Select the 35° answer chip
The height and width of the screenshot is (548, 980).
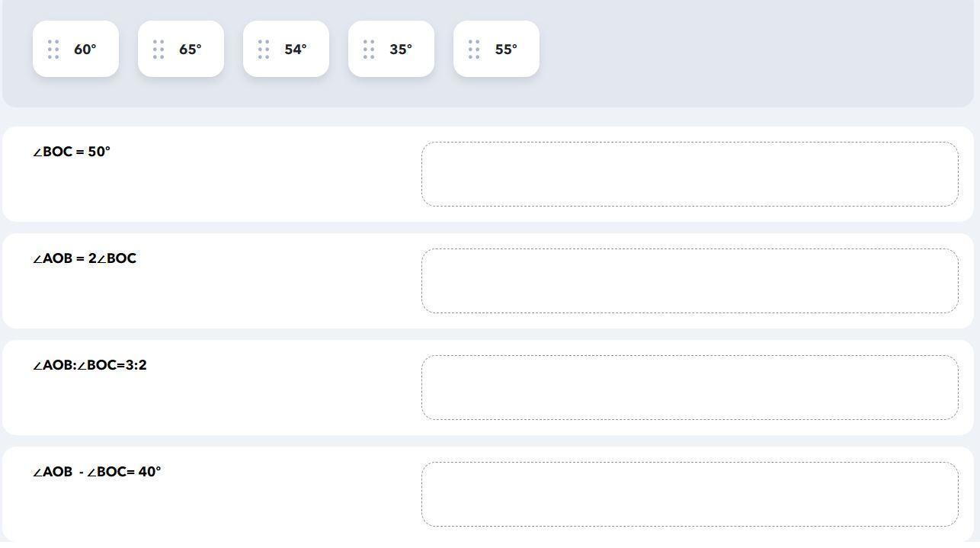(x=391, y=49)
